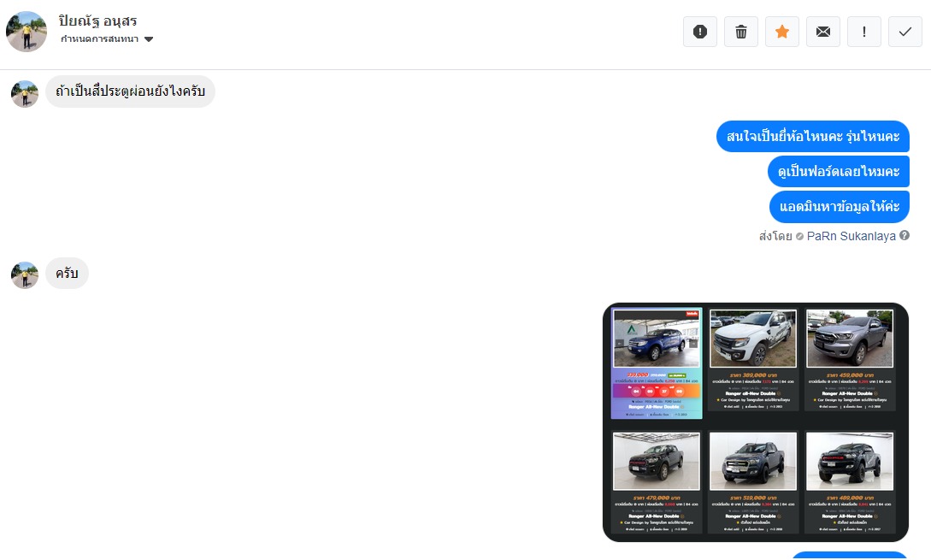This screenshot has height=560, width=931.
Task: Click the กำหนดการสนทนา label under contact name
Action: click(x=99, y=38)
